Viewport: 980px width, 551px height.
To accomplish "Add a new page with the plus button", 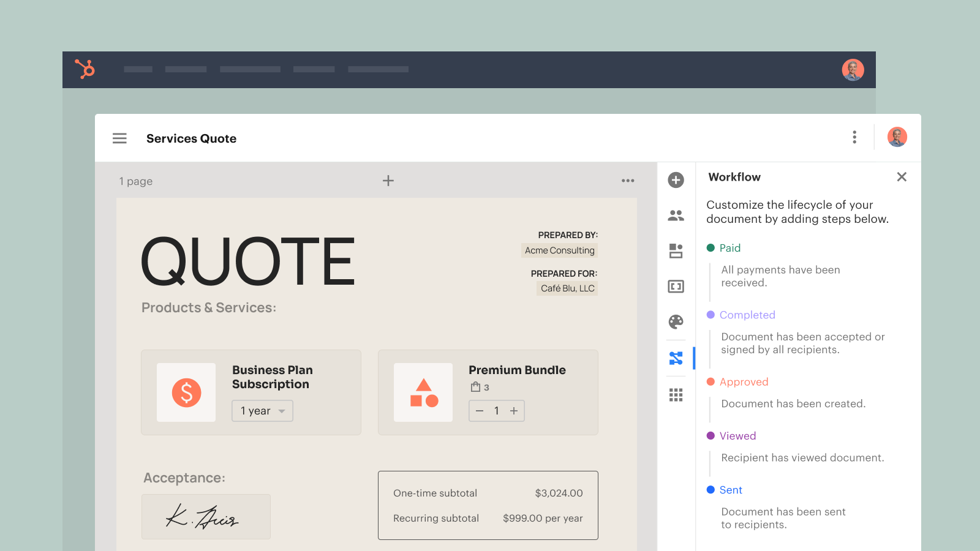I will click(388, 181).
